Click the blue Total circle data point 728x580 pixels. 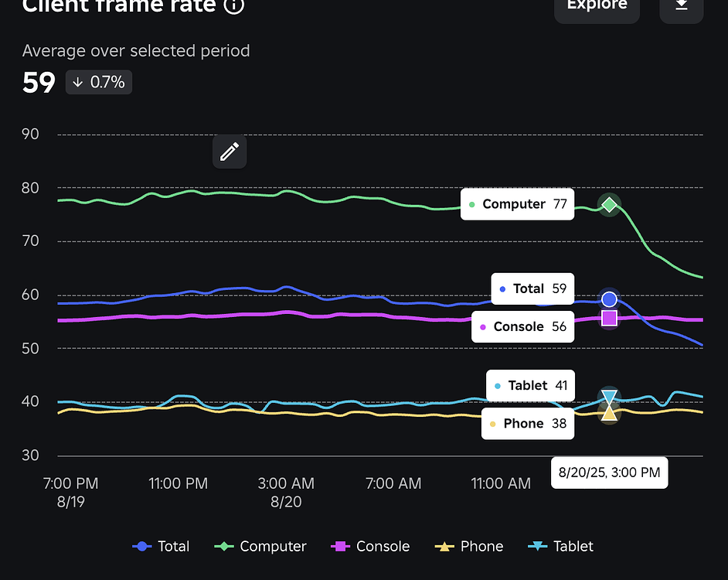(609, 299)
